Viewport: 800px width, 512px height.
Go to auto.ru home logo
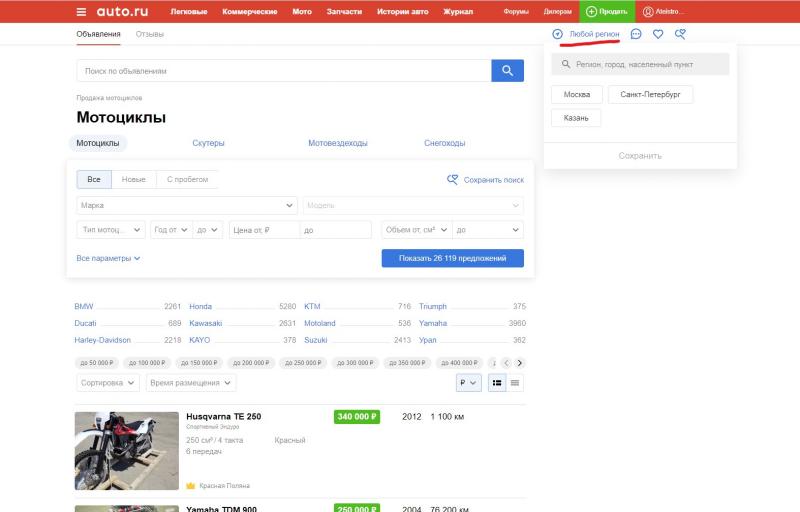(x=122, y=11)
